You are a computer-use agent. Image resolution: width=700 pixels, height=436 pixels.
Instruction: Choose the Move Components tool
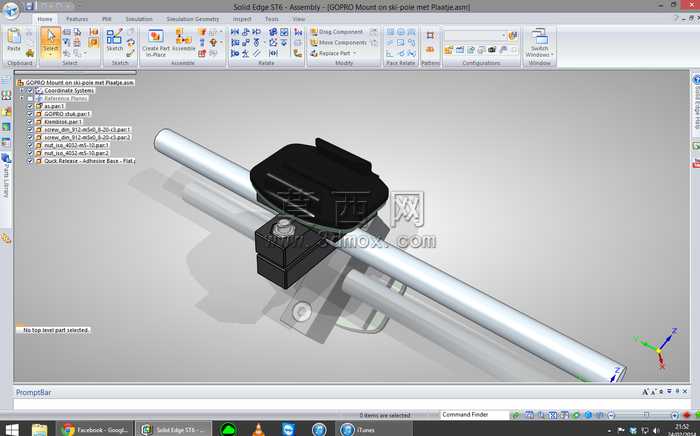338,42
